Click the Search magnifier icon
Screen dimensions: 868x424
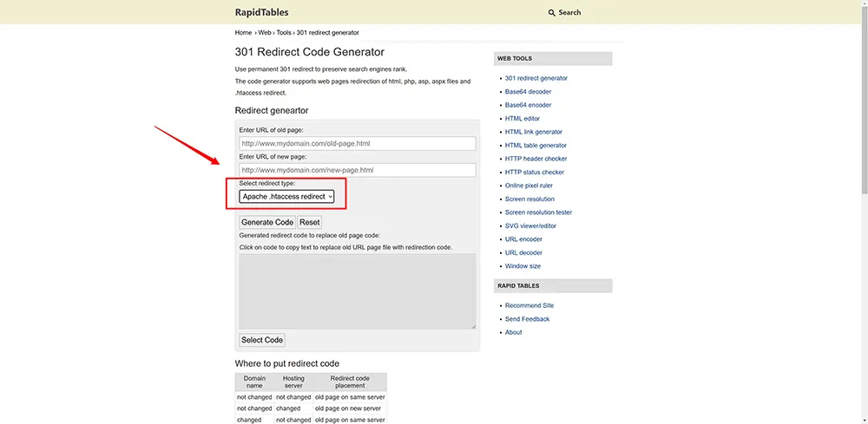pyautogui.click(x=552, y=13)
